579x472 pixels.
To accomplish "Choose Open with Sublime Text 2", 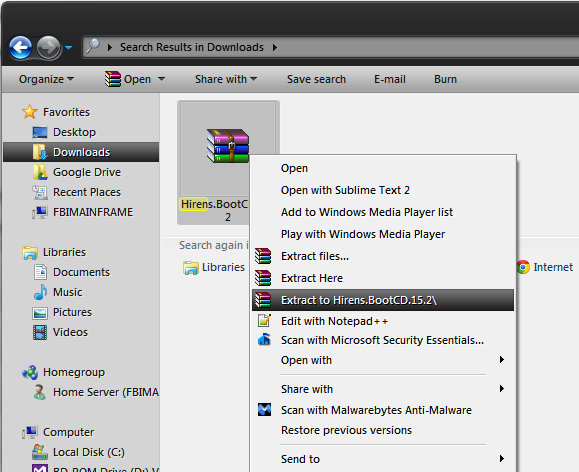I will coord(383,190).
